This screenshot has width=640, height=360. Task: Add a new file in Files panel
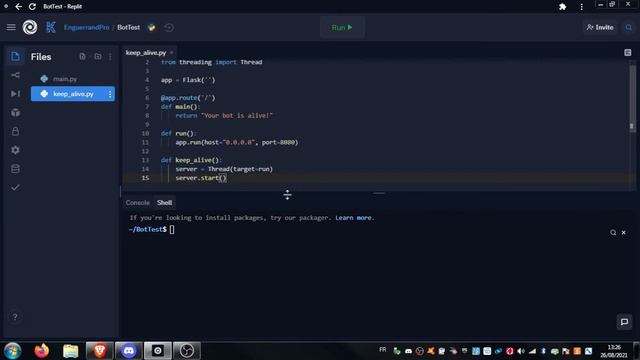82,56
